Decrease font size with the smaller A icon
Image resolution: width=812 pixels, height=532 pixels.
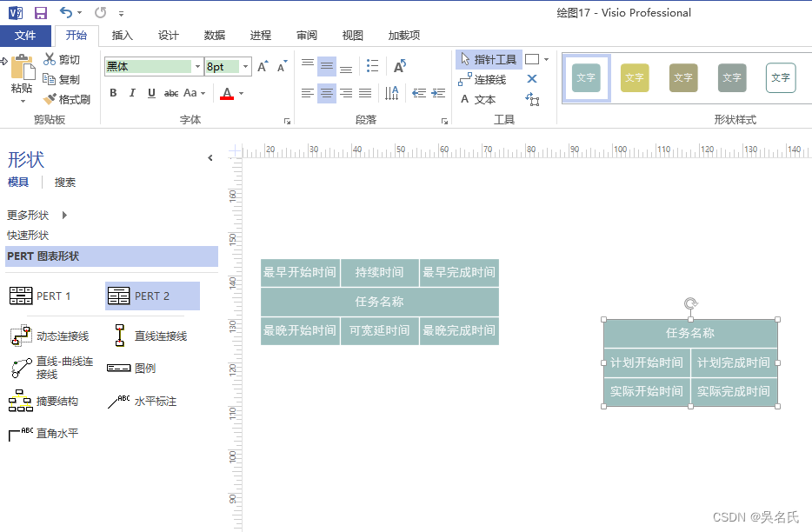tap(282, 66)
